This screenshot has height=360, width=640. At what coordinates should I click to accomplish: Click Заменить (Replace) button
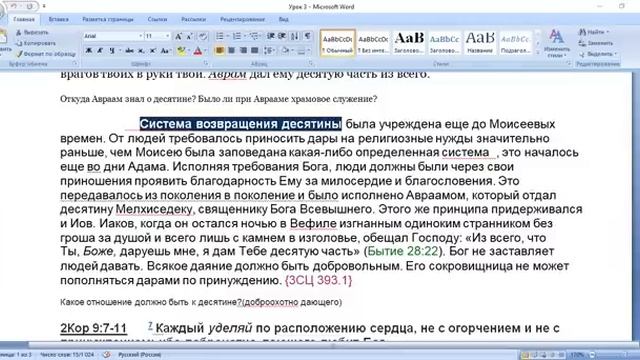point(596,43)
